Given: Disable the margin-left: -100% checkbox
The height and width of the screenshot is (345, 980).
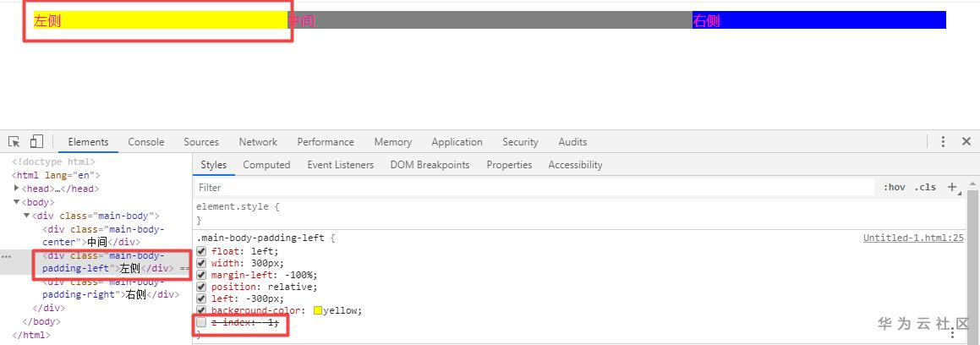Looking at the screenshot, I should 201,275.
